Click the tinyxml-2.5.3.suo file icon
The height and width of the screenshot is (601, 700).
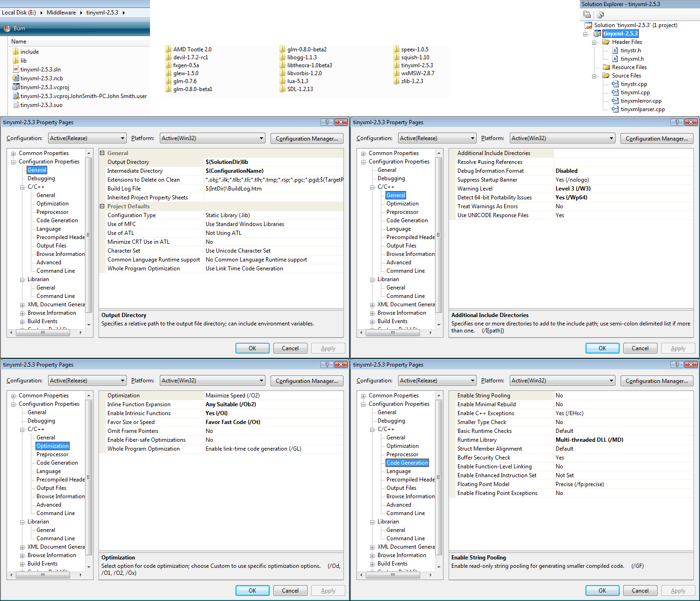pyautogui.click(x=16, y=105)
